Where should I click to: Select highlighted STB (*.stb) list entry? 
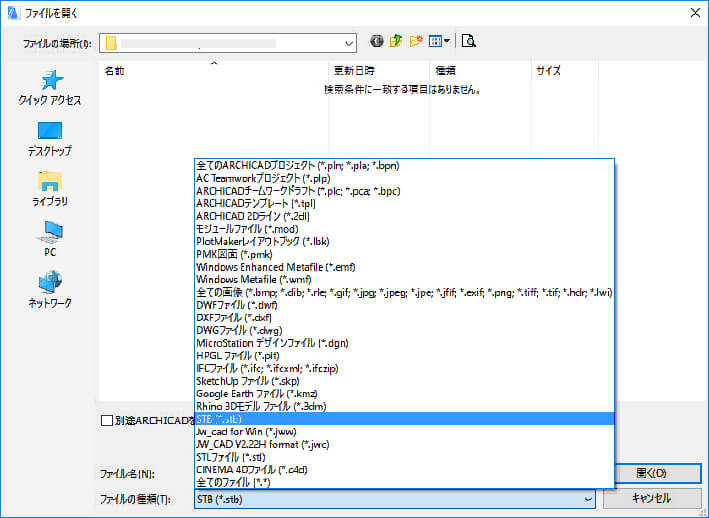(404, 419)
